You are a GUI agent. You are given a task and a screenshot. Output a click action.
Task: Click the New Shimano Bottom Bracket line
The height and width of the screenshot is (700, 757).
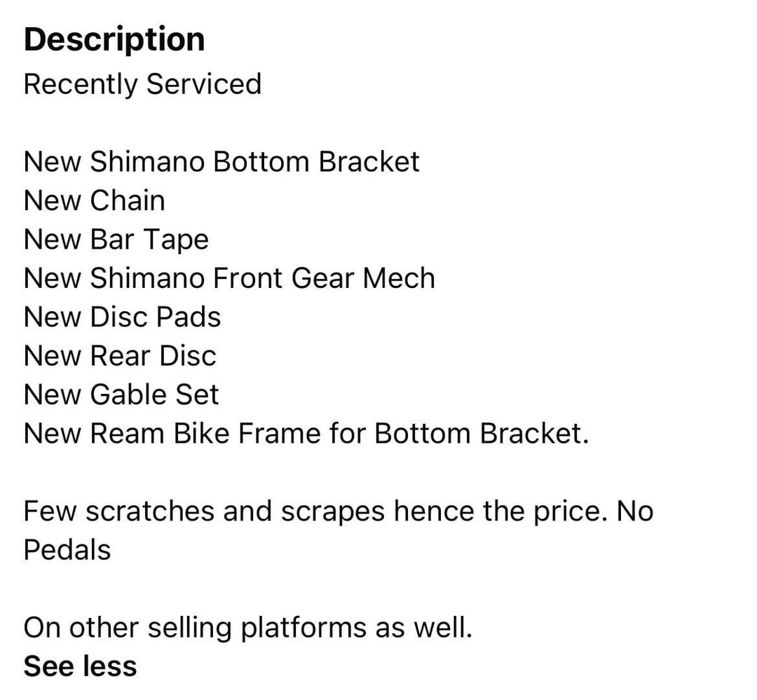click(x=221, y=162)
